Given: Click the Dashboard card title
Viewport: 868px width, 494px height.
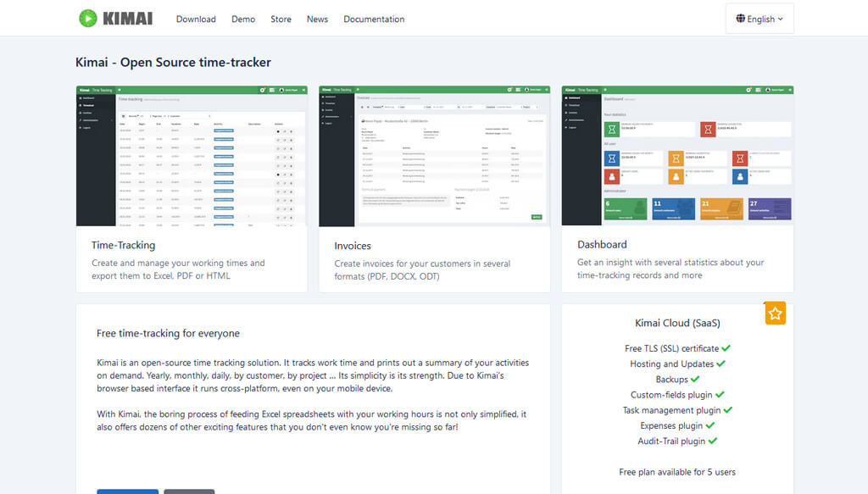Looking at the screenshot, I should [x=603, y=245].
